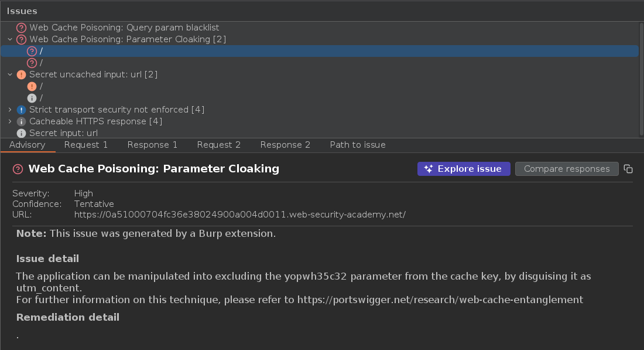Click the Secret input: url info icon
Image resolution: width=644 pixels, height=350 pixels.
[22, 133]
